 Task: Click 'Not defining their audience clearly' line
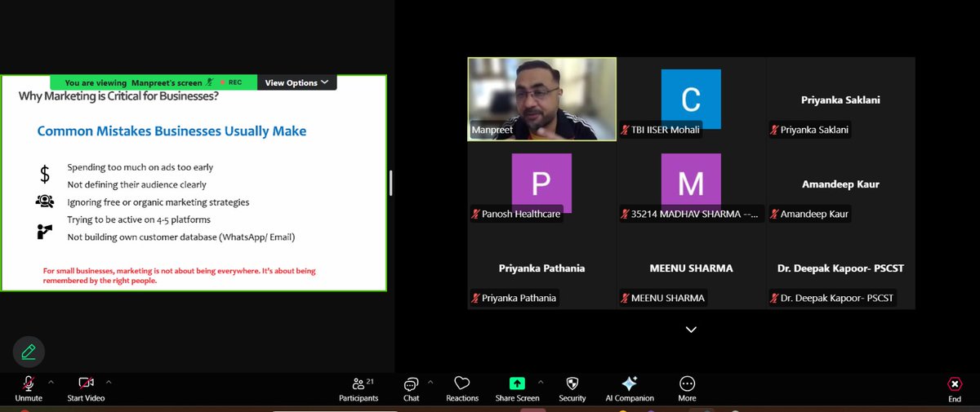tap(137, 185)
